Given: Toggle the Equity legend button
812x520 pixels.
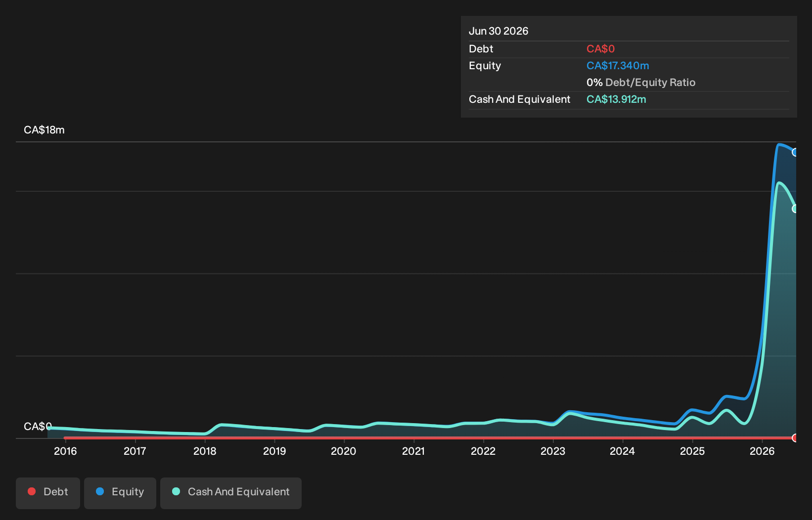Looking at the screenshot, I should click(120, 493).
